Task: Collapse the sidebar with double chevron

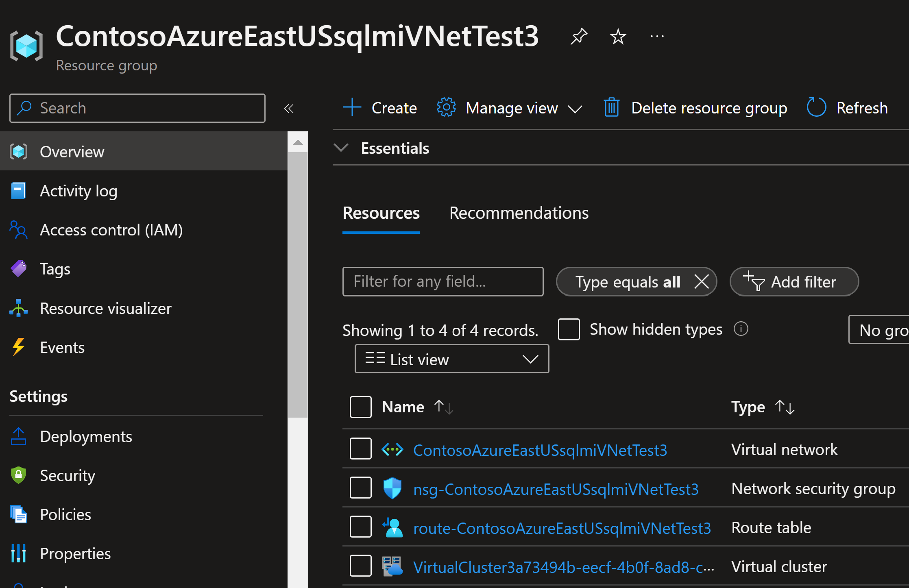Action: coord(289,109)
